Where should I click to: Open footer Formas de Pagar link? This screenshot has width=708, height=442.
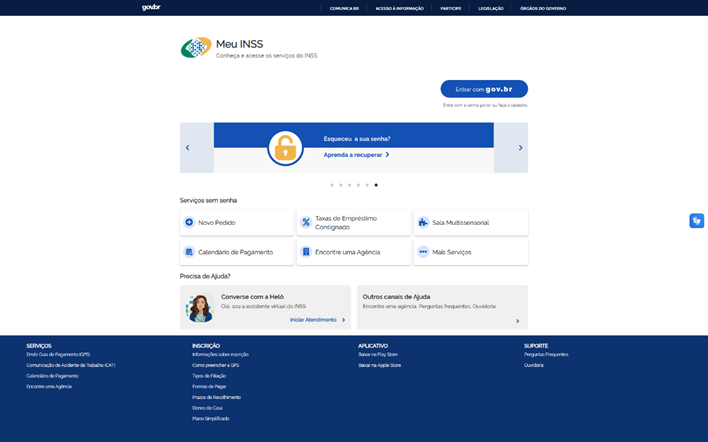point(209,386)
